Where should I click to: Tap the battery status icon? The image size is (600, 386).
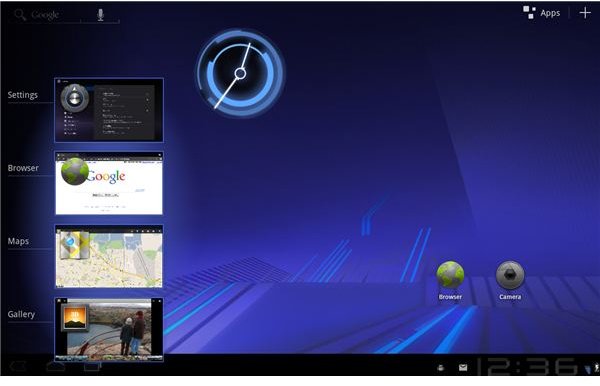click(x=597, y=367)
